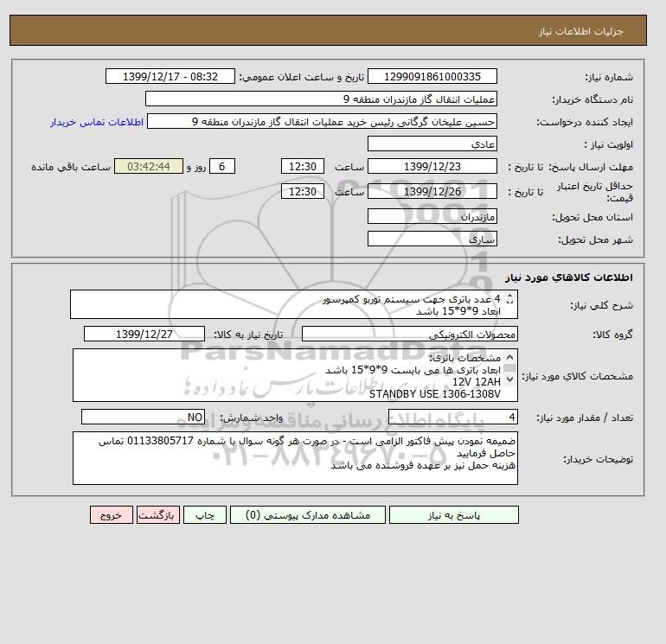The width and height of the screenshot is (666, 644).
Task: Click need date field 1399/12/27
Action: [144, 334]
